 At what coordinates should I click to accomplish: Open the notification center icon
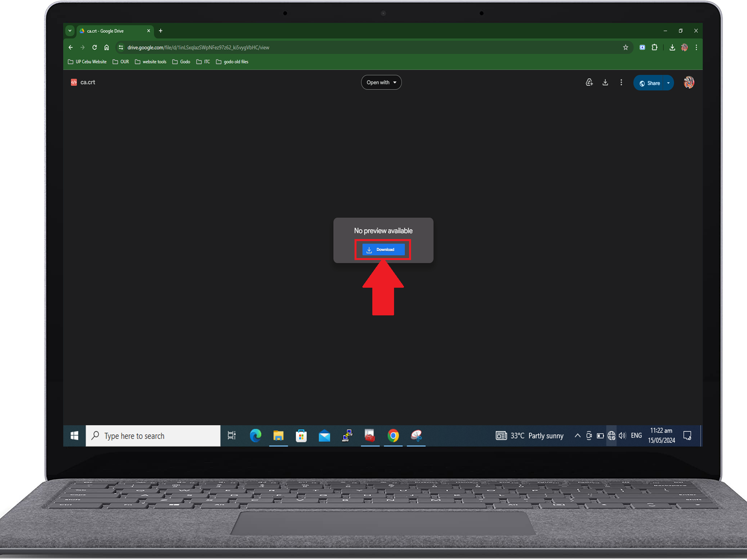click(687, 436)
